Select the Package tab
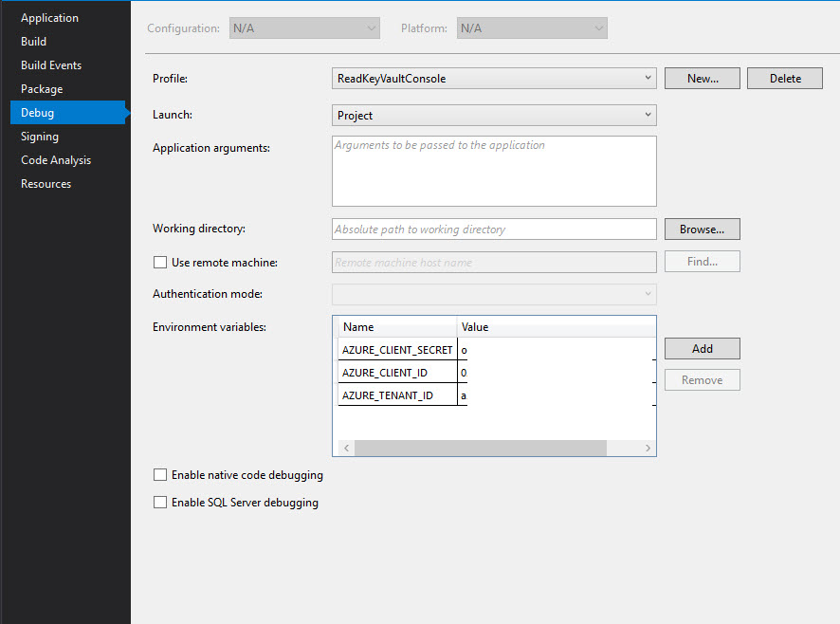The image size is (840, 624). coord(42,89)
